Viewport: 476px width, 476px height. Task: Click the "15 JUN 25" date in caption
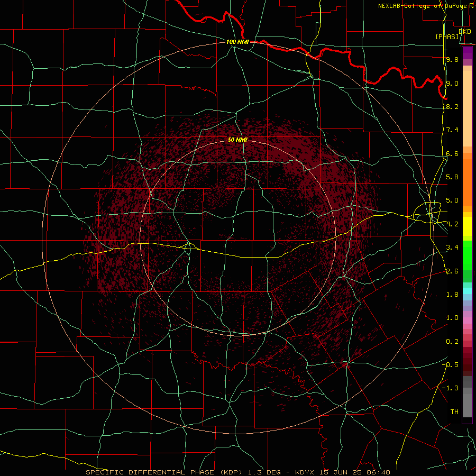[341, 472]
